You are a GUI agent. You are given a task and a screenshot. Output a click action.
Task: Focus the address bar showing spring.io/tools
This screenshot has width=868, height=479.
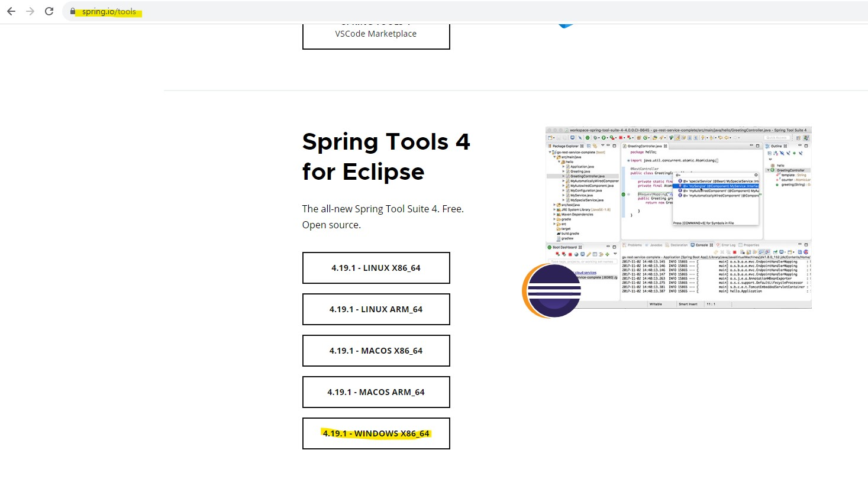464,11
